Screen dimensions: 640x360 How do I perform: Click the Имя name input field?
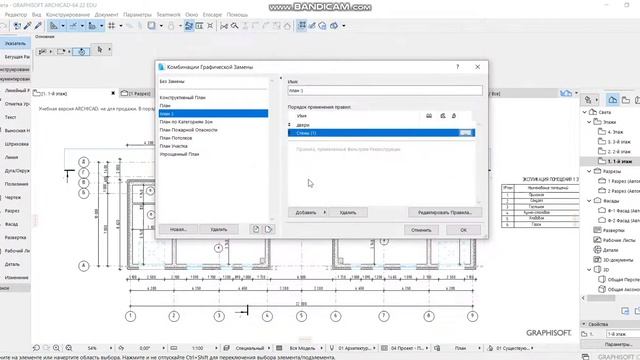point(385,91)
